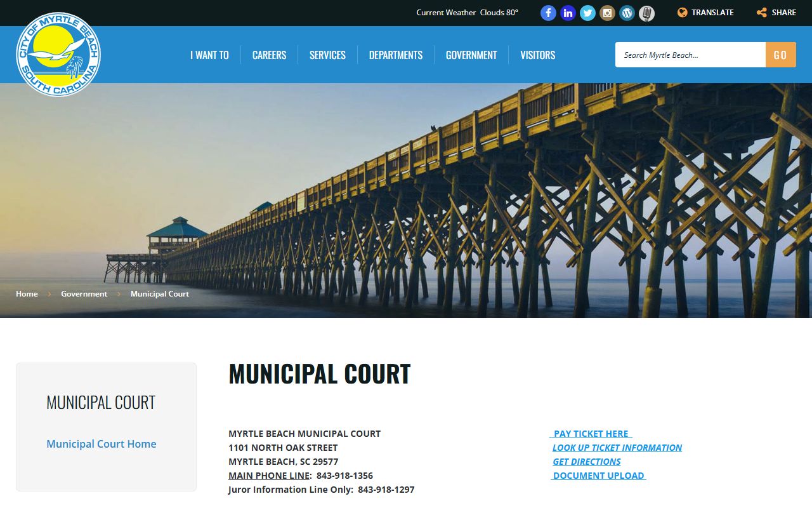Open the Instagram social icon
The height and width of the screenshot is (508, 812).
[607, 13]
